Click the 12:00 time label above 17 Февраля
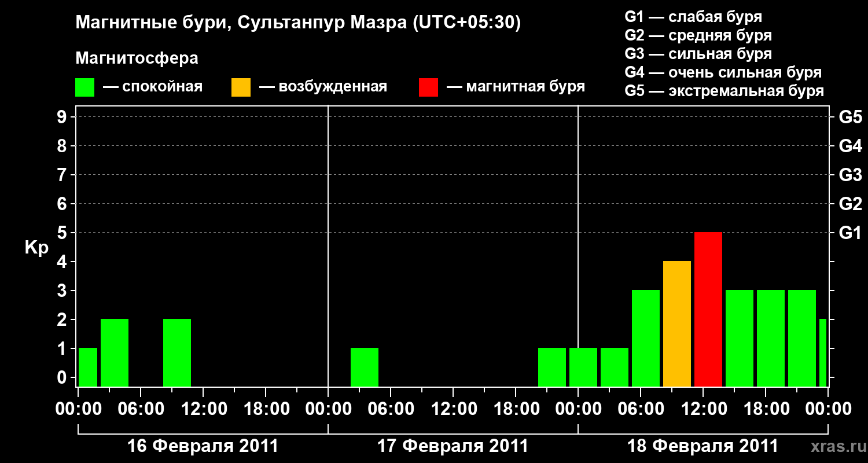 (x=453, y=409)
